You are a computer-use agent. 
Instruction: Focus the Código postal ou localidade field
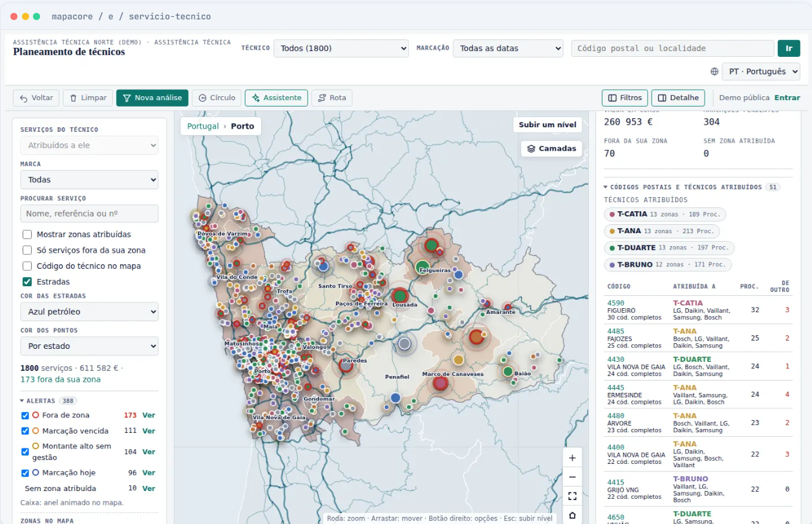(672, 48)
